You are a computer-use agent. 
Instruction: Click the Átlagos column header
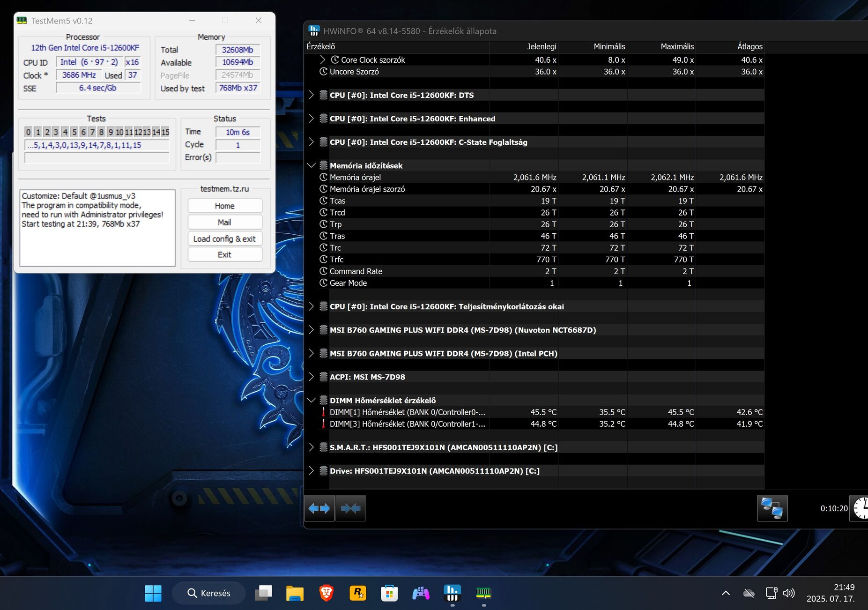click(730, 46)
